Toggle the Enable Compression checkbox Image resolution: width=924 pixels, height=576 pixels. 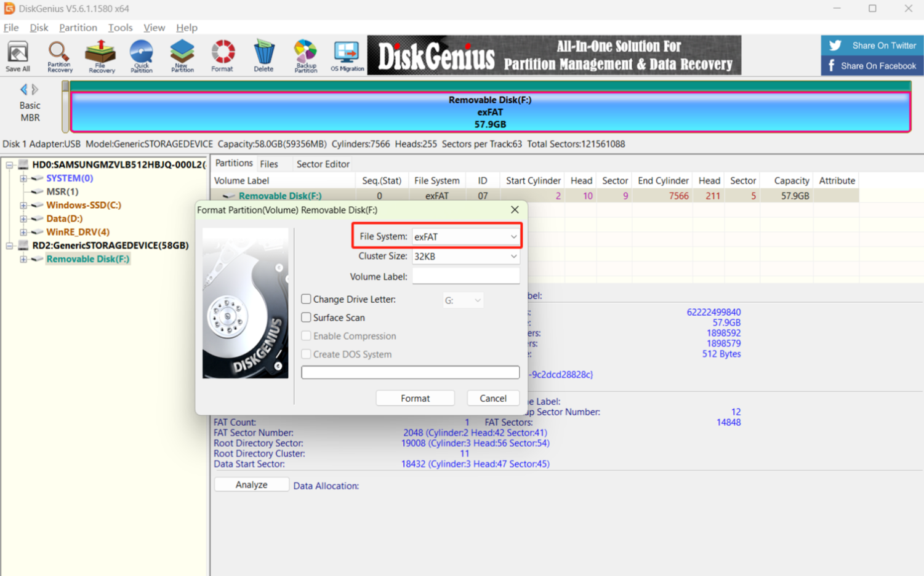point(306,336)
